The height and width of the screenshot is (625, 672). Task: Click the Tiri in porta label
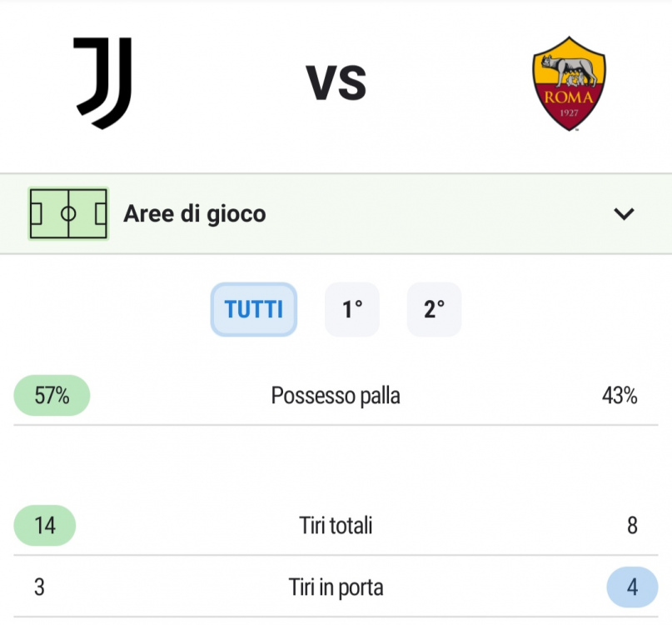[336, 587]
